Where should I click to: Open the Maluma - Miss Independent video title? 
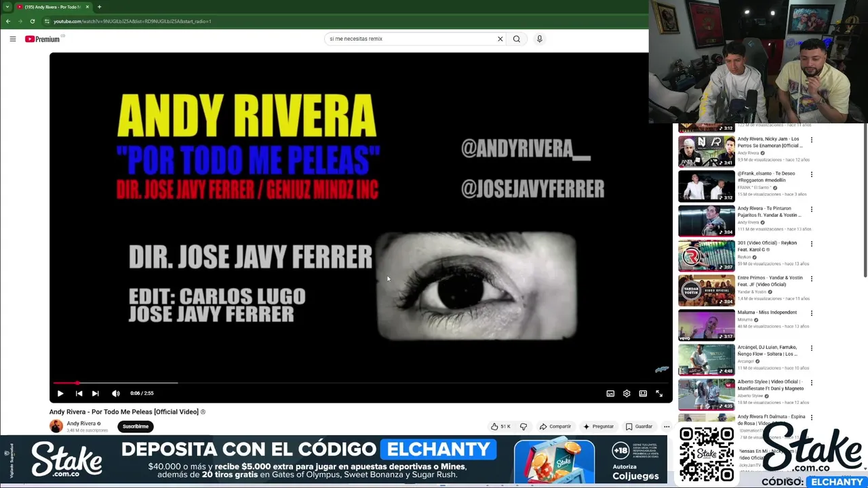coord(768,312)
